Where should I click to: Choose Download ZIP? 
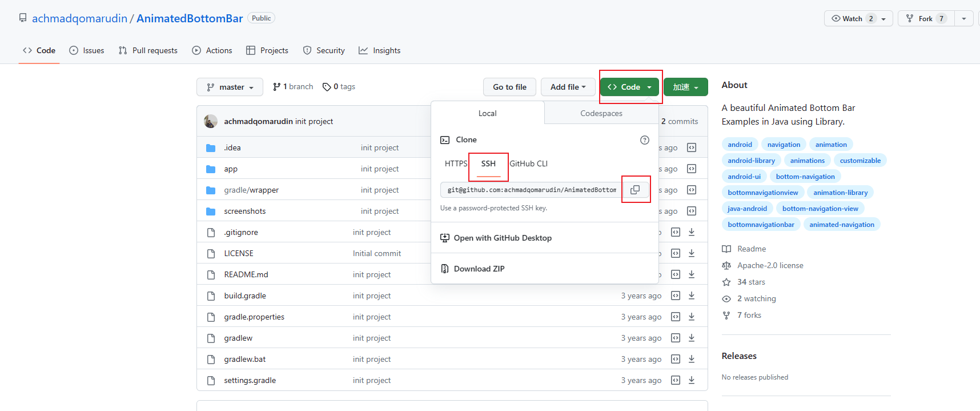[x=472, y=269]
